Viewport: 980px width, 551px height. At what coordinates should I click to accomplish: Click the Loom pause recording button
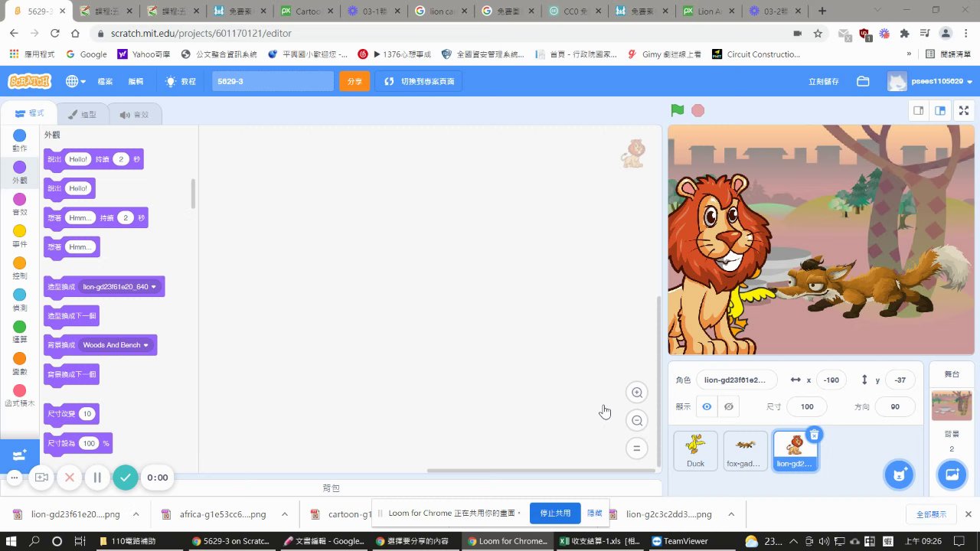[x=97, y=478]
